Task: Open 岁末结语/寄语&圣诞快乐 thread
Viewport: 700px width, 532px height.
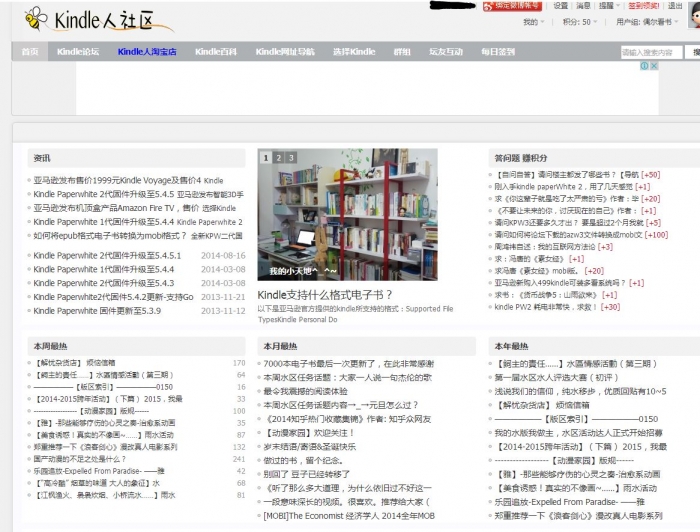Action: pos(310,447)
